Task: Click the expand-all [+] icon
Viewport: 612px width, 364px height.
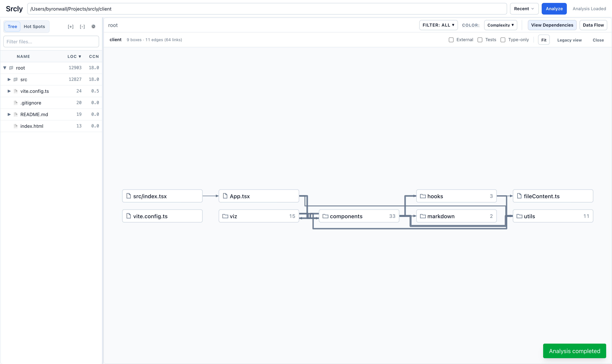Action: coord(70,27)
